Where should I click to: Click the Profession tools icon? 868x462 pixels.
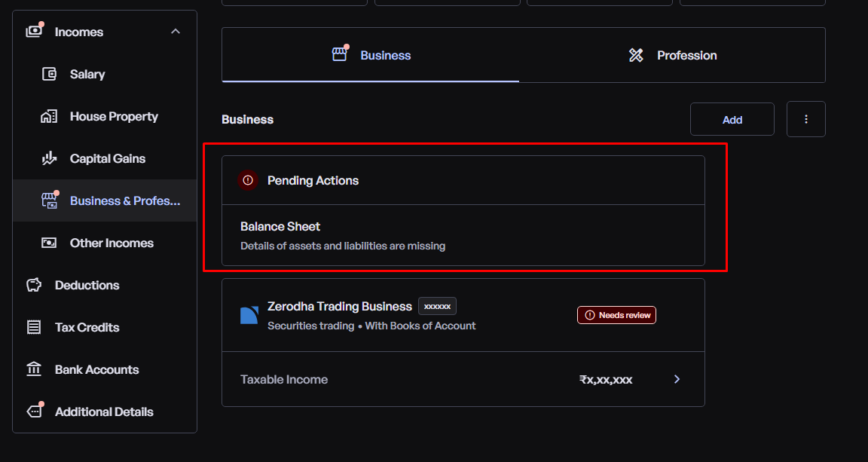636,55
